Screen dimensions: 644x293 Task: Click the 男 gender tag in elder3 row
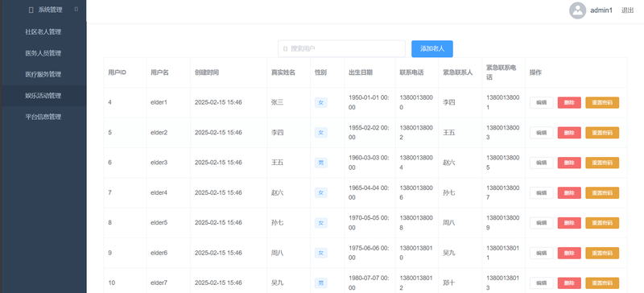[320, 163]
